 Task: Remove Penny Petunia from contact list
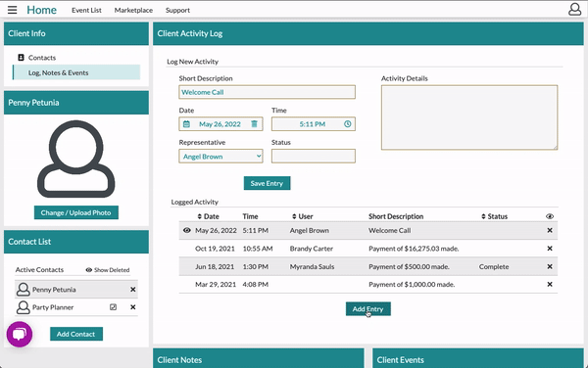click(x=132, y=290)
